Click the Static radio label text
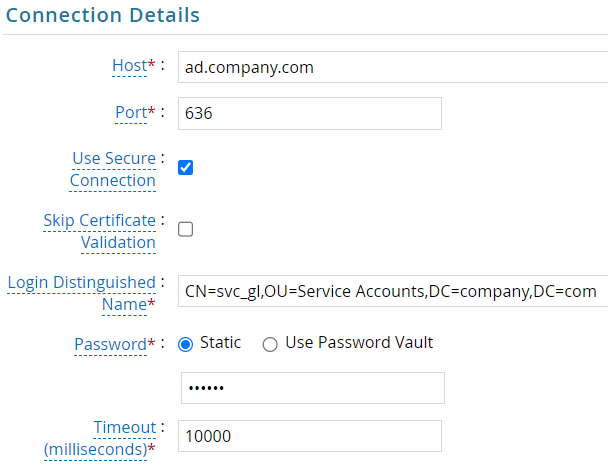608x469 pixels. click(x=220, y=343)
